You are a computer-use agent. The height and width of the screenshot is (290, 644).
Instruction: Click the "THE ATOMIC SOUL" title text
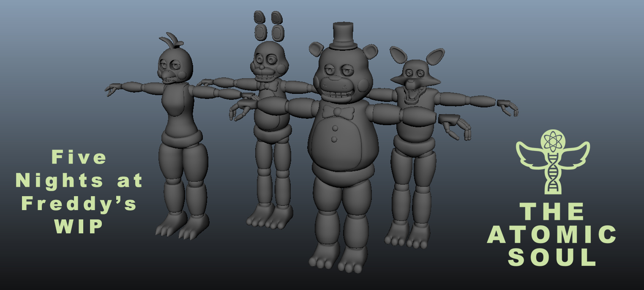pyautogui.click(x=552, y=234)
